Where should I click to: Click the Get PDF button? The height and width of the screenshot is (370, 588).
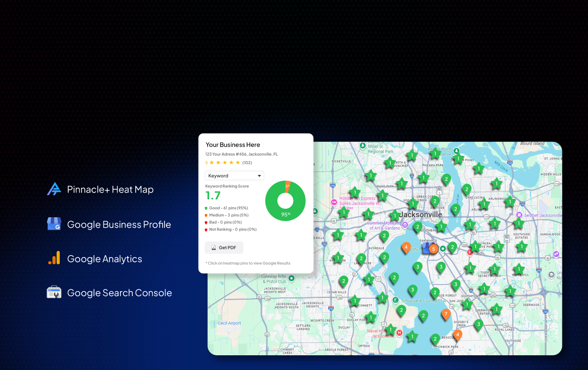click(x=224, y=248)
